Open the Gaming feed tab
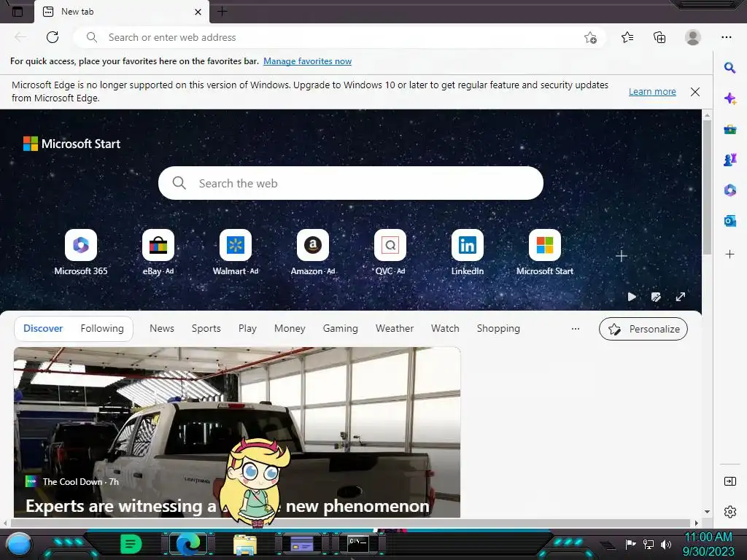747x560 pixels. (x=340, y=329)
